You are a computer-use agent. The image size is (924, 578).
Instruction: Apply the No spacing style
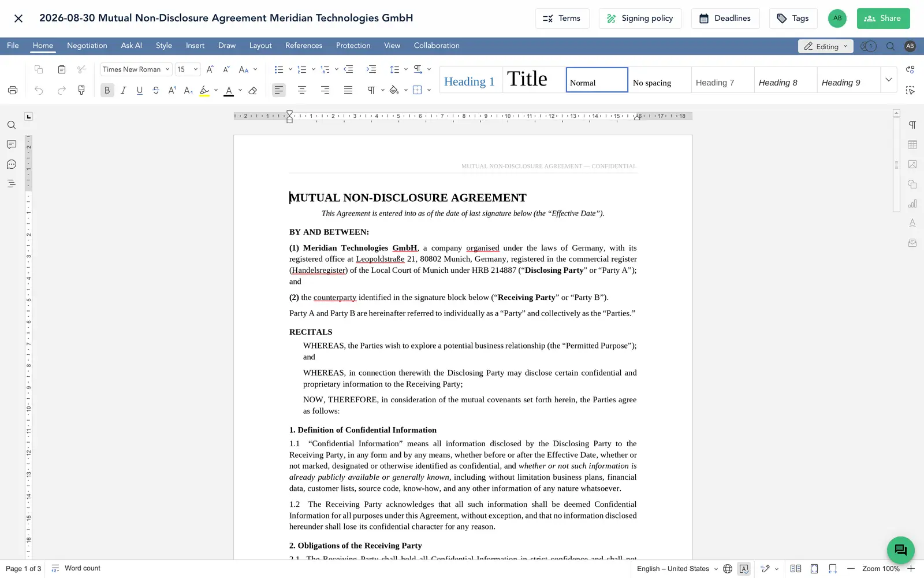660,80
